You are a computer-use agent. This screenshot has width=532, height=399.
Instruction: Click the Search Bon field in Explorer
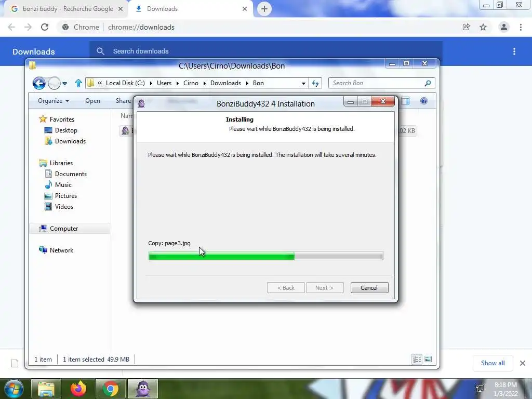(x=382, y=83)
